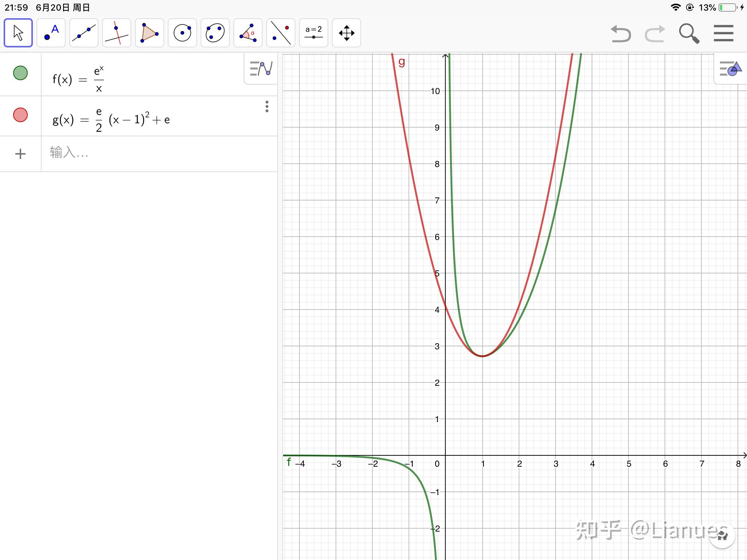Select the Perpendicular Line tool

(117, 33)
